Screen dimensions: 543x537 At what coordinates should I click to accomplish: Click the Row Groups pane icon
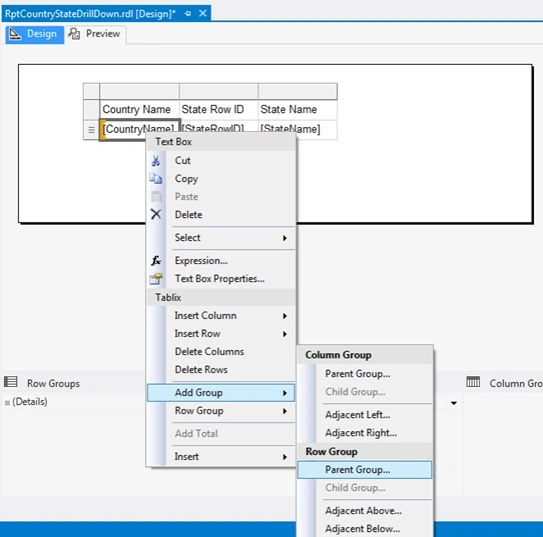point(11,382)
